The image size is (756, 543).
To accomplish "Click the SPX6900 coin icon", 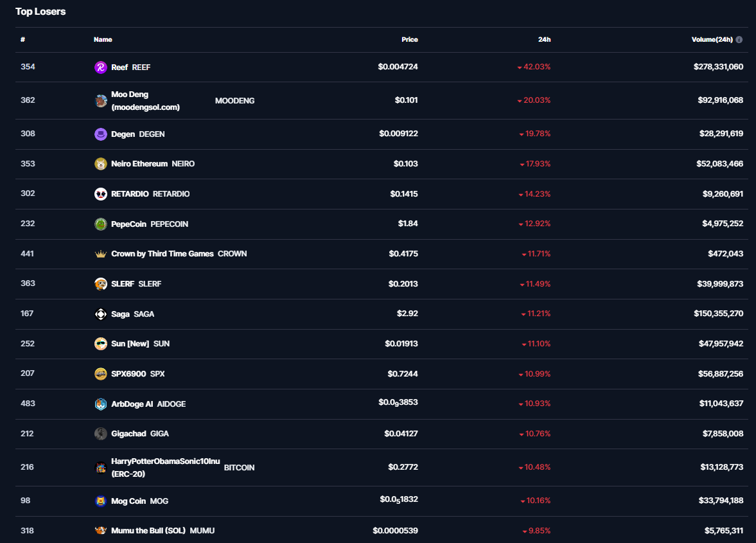I will (101, 374).
